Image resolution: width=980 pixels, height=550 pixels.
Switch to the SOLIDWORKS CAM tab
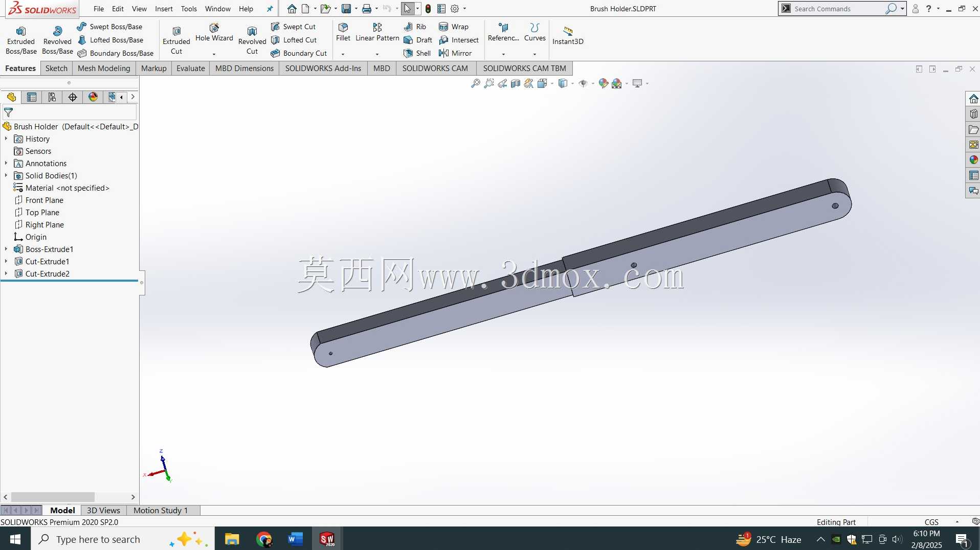[435, 68]
